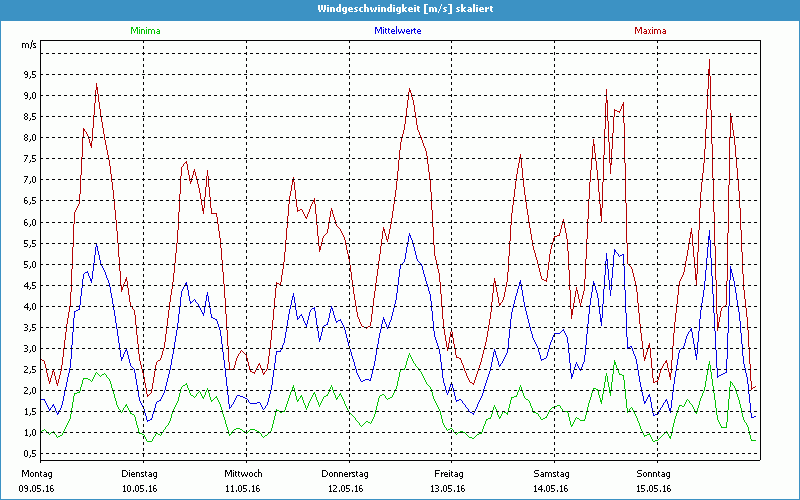800x500 pixels.
Task: Click the 4,0 y-axis value
Action: coord(30,306)
